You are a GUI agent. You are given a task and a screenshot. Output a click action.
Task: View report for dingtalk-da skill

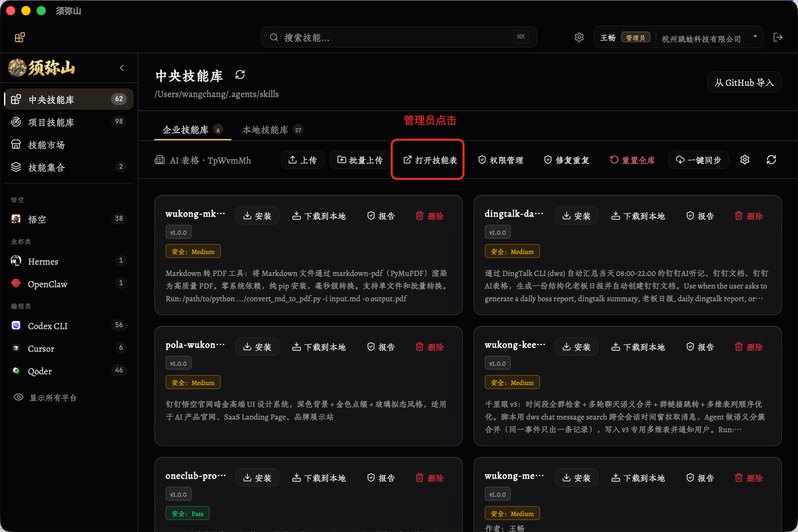pyautogui.click(x=700, y=216)
